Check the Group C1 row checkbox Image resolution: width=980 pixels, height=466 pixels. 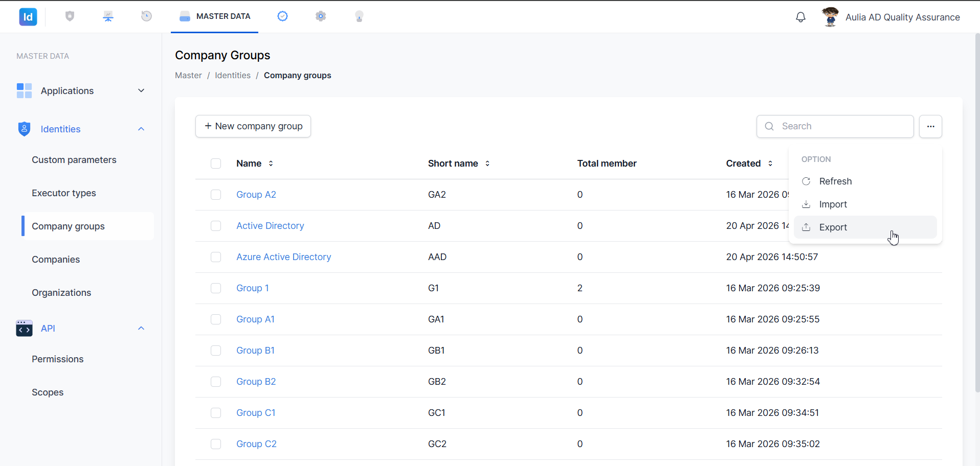[x=216, y=413]
